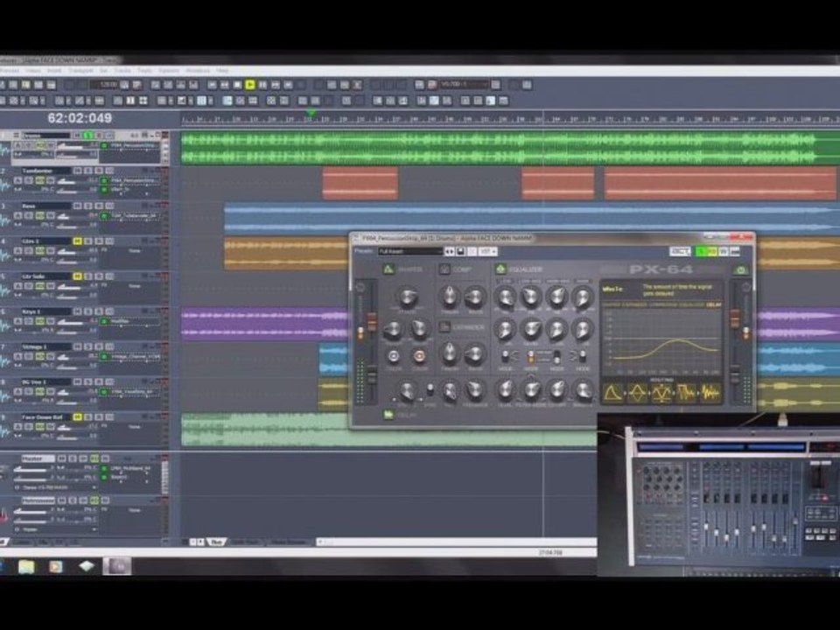Arm Write automation on BG Vox 1 track
This screenshot has width=840, height=630.
[x=50, y=392]
